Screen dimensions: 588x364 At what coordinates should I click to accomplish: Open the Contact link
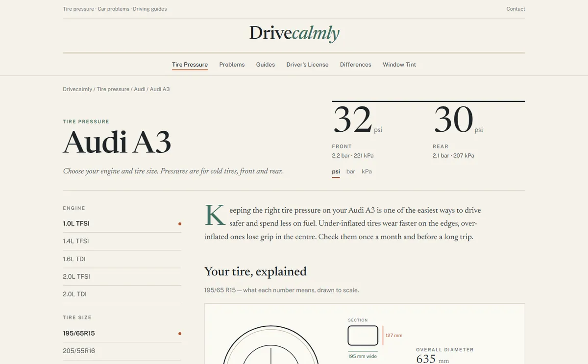tap(515, 9)
